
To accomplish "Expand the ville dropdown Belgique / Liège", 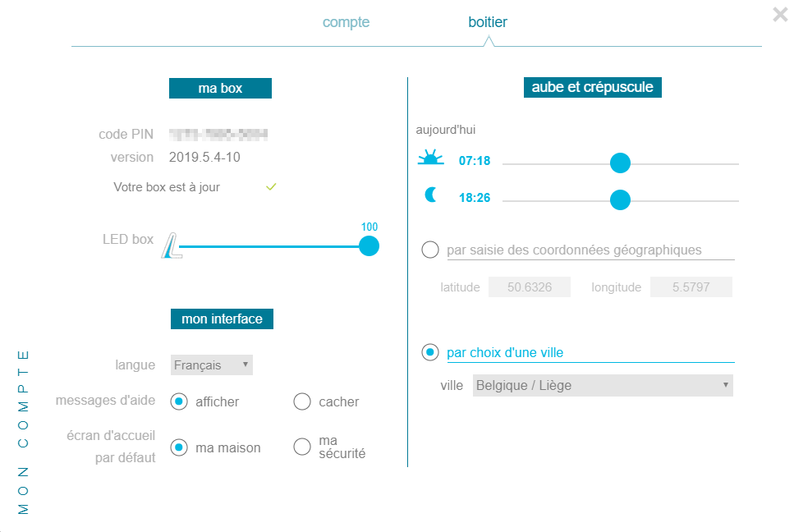I will pos(603,386).
